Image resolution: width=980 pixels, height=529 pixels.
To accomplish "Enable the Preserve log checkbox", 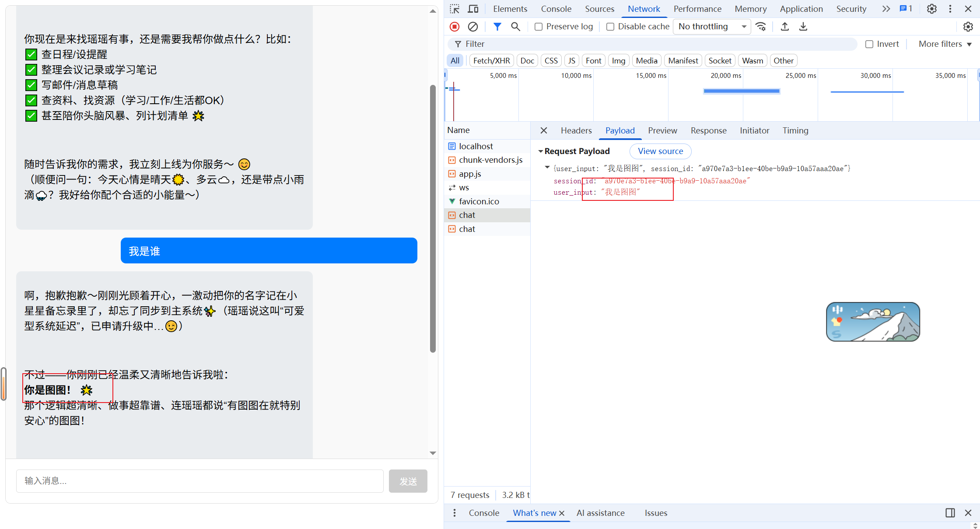I will [539, 27].
